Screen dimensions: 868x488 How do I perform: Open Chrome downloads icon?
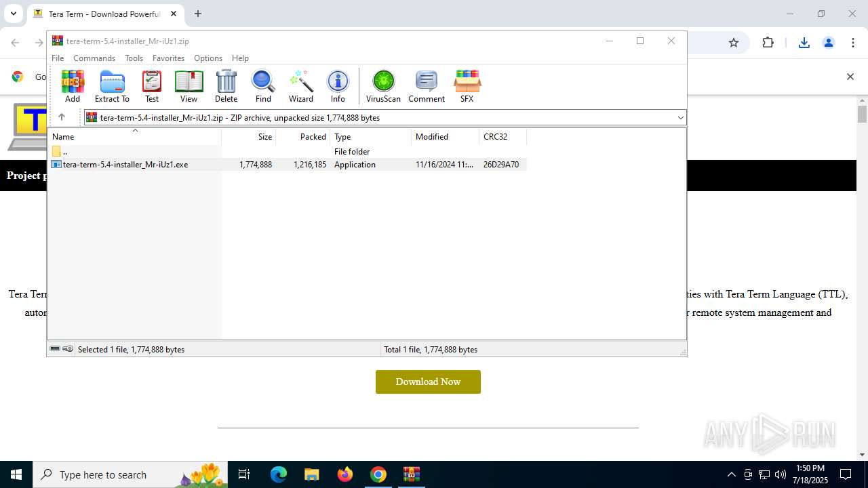[804, 43]
